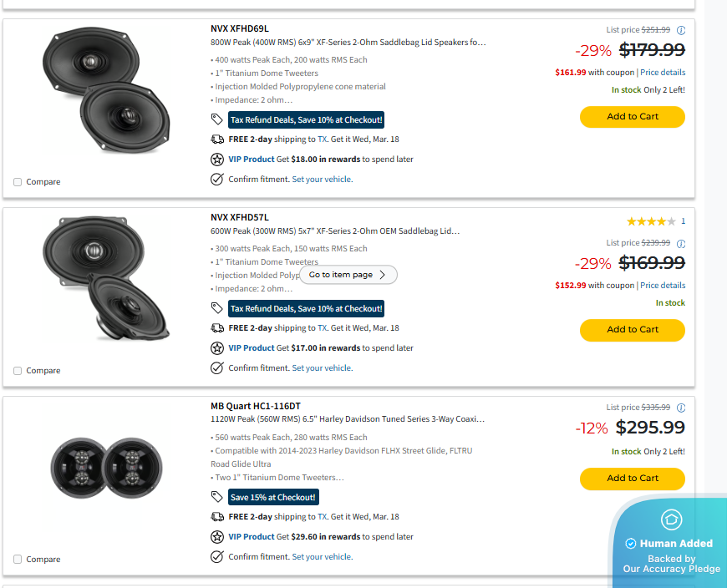Click delivery truck icon on NVX XFHD57L listing
This screenshot has height=588, width=727.
(x=217, y=328)
